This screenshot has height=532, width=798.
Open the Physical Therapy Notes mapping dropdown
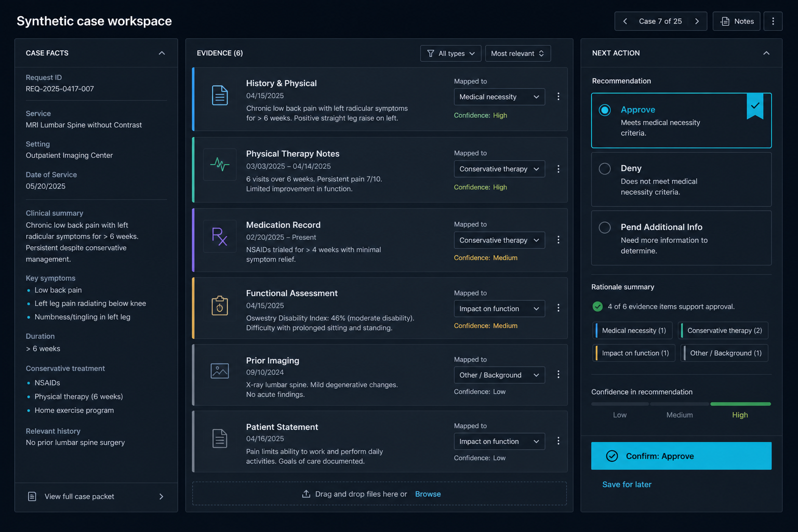click(499, 169)
